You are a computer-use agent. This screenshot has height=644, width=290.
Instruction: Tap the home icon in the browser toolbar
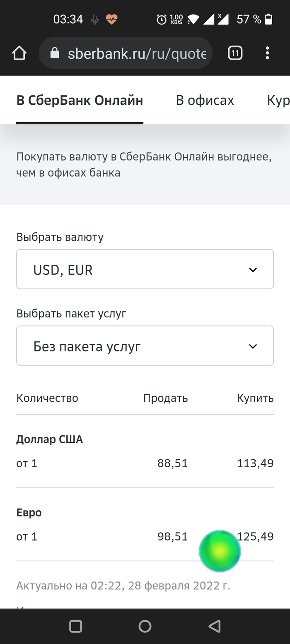(19, 53)
